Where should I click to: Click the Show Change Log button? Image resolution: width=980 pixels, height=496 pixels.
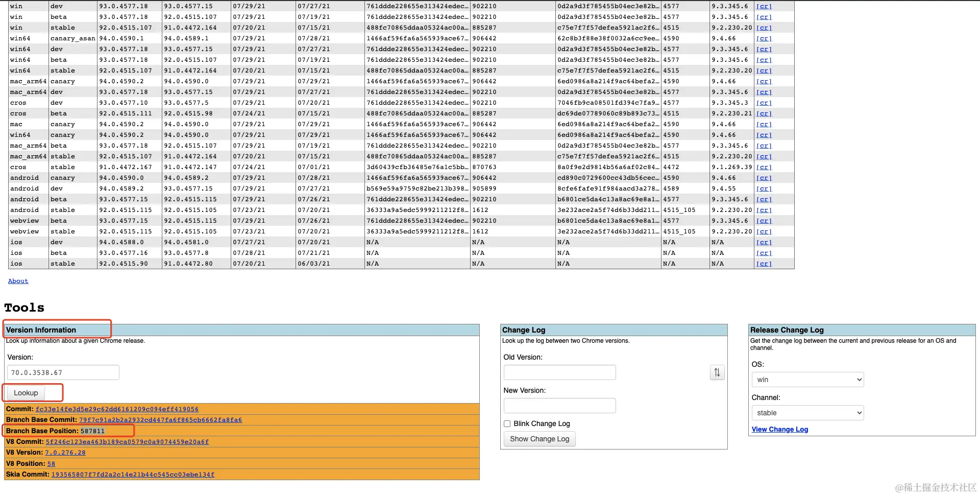[540, 439]
